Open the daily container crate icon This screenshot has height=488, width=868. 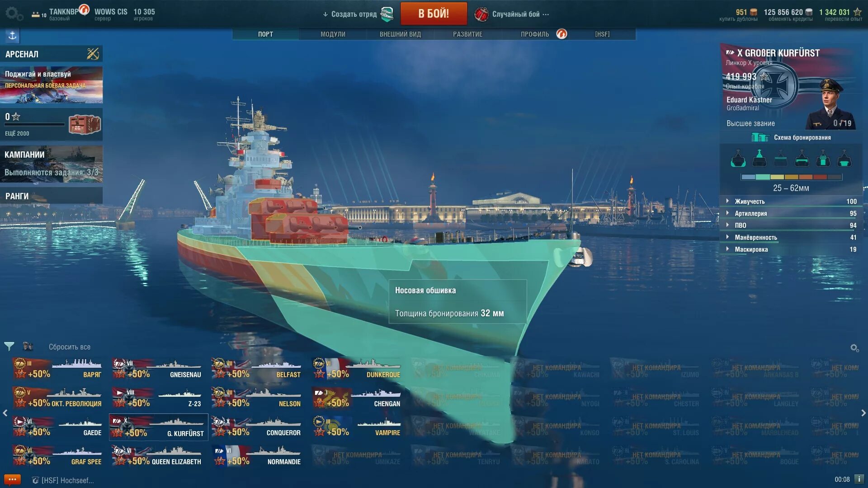tap(85, 124)
